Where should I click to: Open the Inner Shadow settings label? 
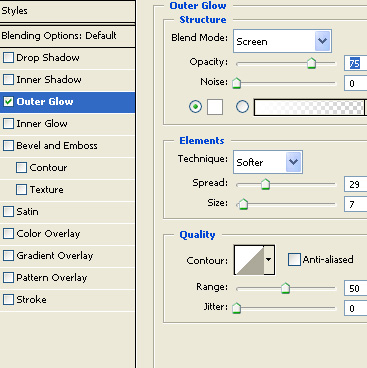tap(49, 80)
